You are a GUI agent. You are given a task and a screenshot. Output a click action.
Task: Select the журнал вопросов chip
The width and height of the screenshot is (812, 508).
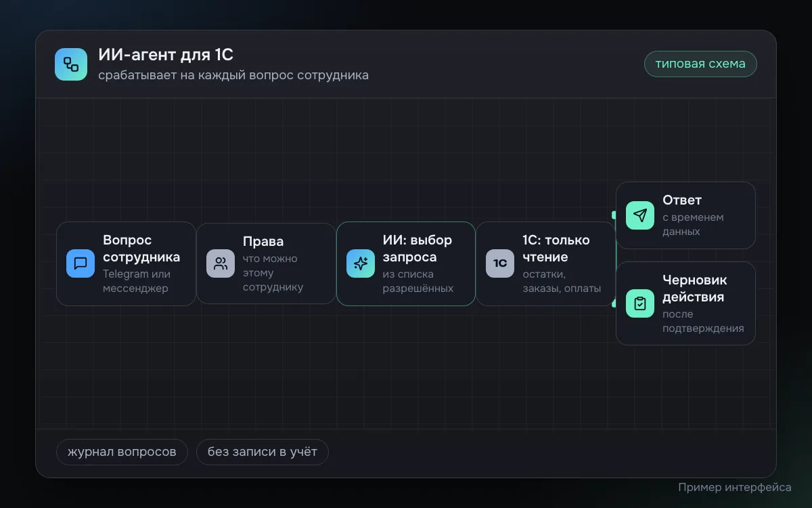(x=122, y=452)
